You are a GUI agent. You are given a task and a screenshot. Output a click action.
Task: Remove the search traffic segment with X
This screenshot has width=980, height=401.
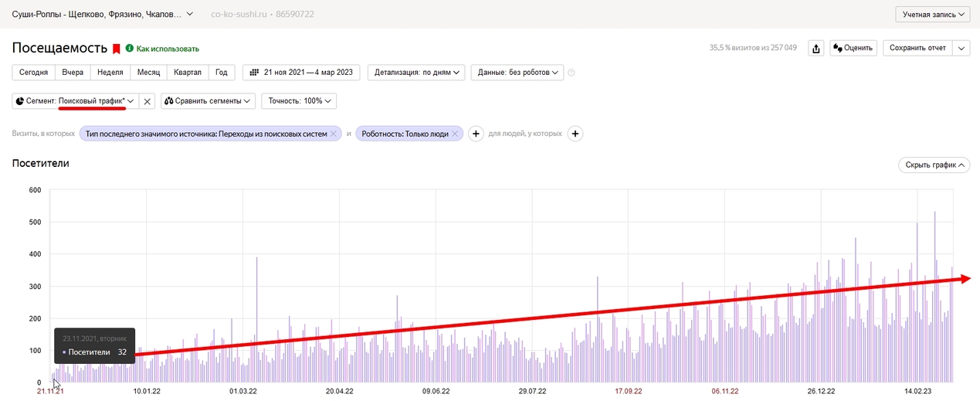[148, 101]
